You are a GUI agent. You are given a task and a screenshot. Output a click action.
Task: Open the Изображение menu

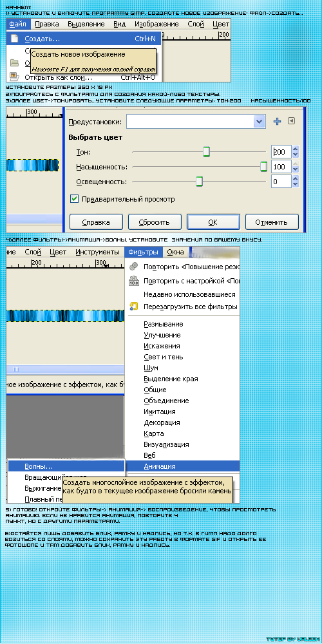[156, 24]
